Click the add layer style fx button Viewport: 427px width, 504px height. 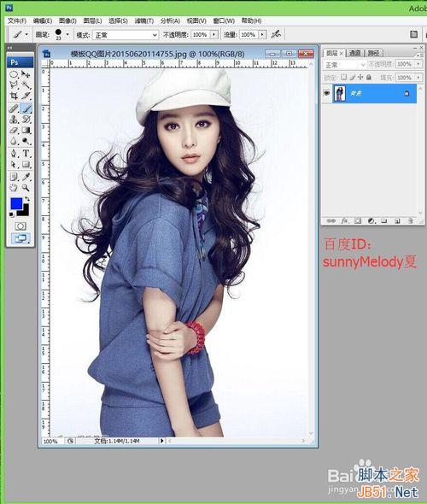pos(344,221)
